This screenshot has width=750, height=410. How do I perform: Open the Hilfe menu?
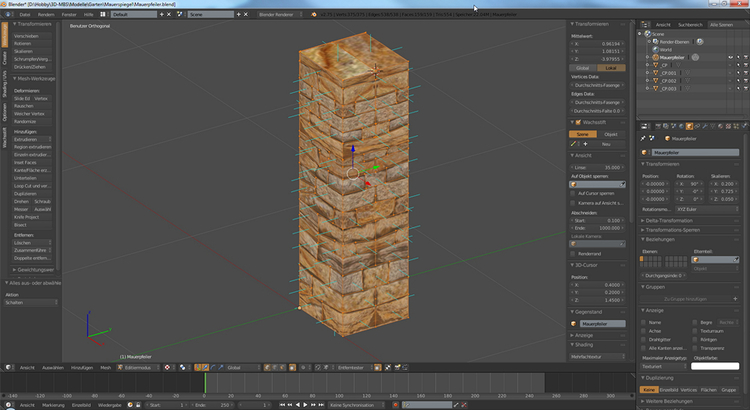[88, 14]
